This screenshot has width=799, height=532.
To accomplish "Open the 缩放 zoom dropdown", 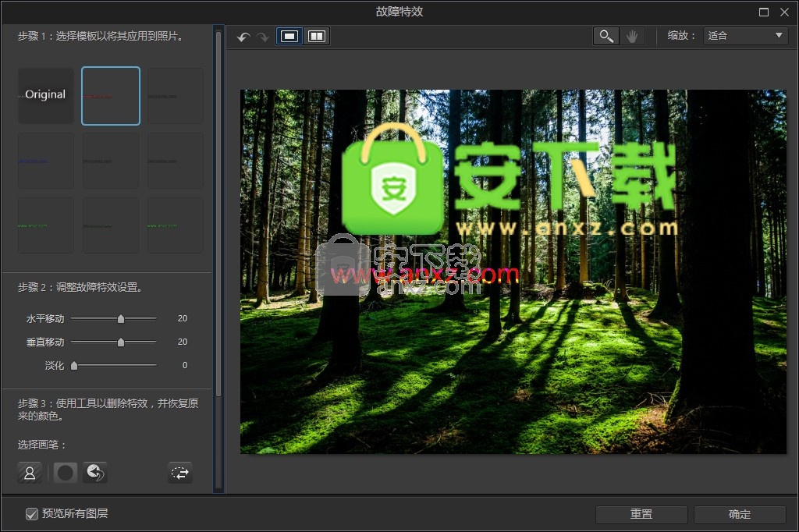I will coord(745,36).
